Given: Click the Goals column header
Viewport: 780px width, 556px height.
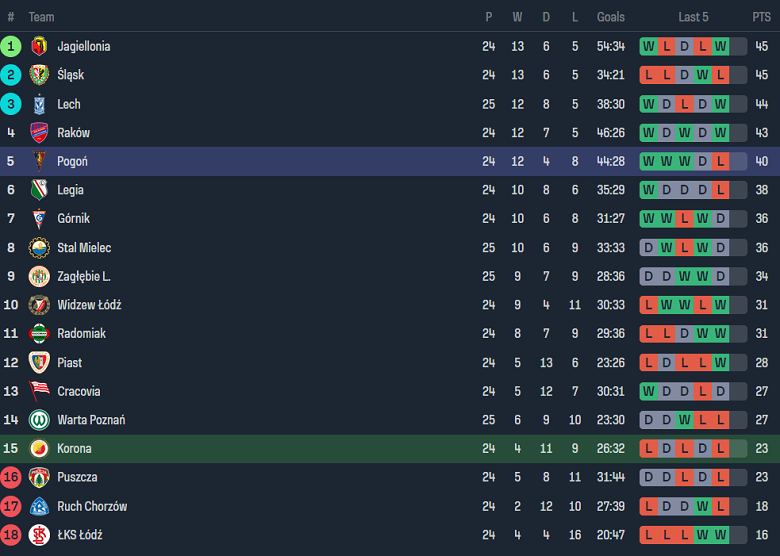Looking at the screenshot, I should [x=610, y=17].
